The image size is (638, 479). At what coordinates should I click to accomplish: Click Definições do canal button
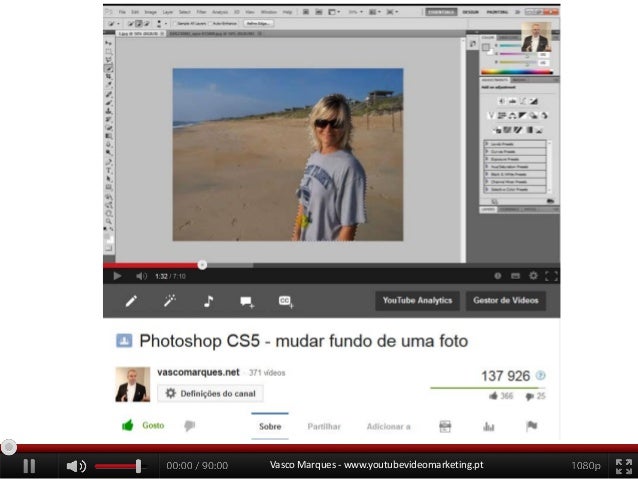tap(210, 394)
